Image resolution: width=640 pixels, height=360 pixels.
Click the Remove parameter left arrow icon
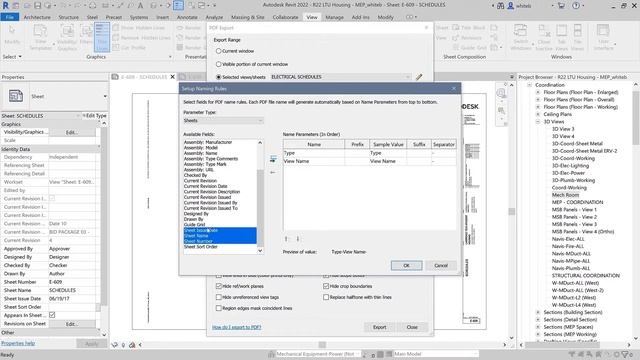tap(273, 173)
